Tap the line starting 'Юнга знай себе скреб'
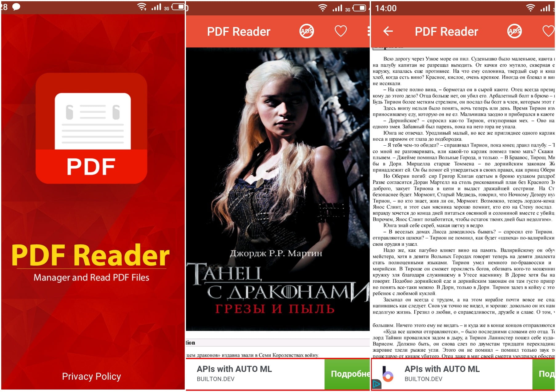Viewport: 556px width, 392px height. point(433,225)
